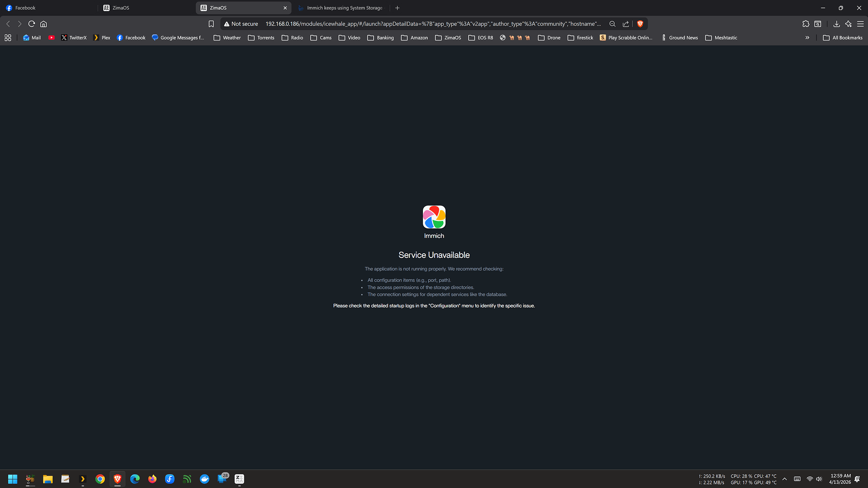Toggle Brave Shields for this site

pyautogui.click(x=640, y=24)
